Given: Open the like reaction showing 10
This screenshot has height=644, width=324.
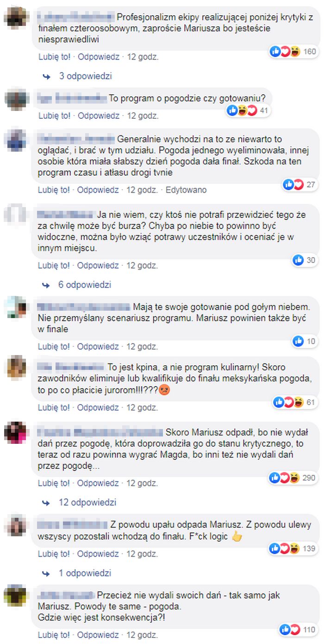Looking at the screenshot, I should (x=305, y=341).
